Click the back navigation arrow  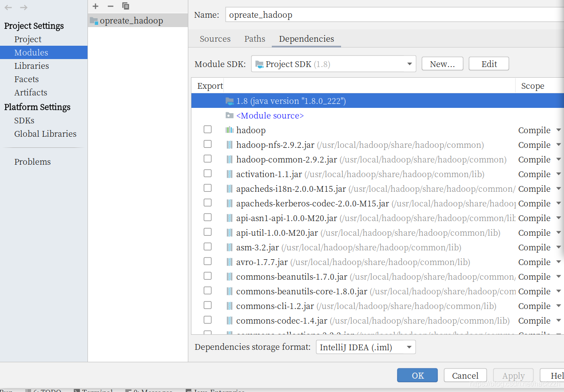pos(8,8)
